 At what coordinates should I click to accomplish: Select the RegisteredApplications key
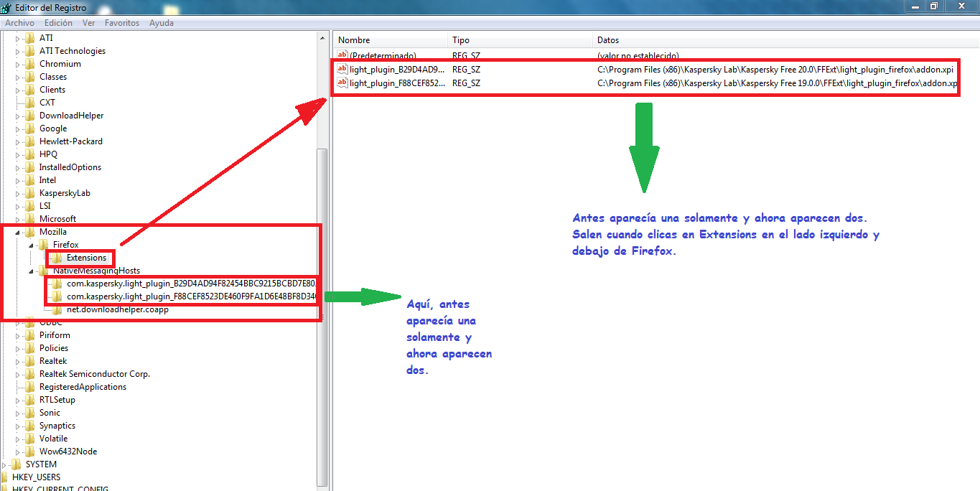click(83, 387)
